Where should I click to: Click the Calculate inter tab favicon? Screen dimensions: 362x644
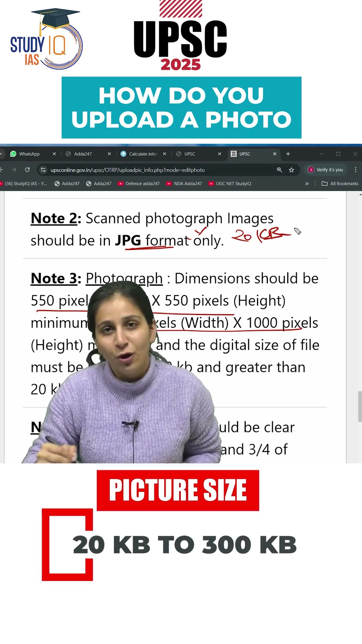(123, 154)
